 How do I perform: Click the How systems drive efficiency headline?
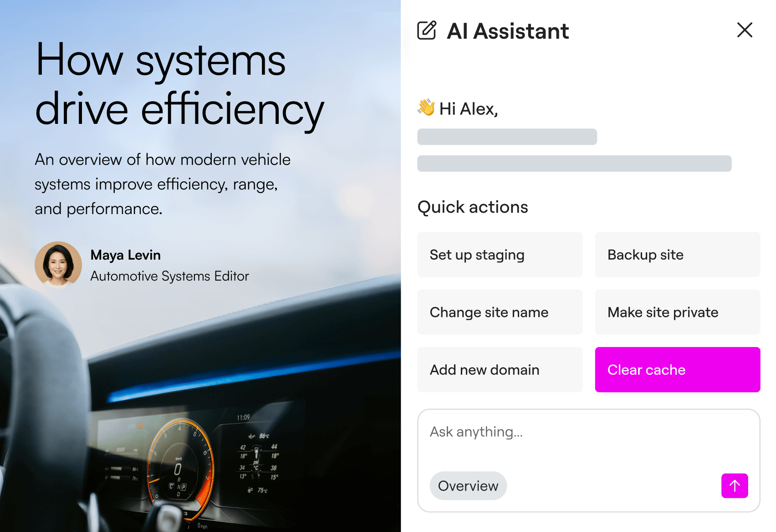pos(179,85)
